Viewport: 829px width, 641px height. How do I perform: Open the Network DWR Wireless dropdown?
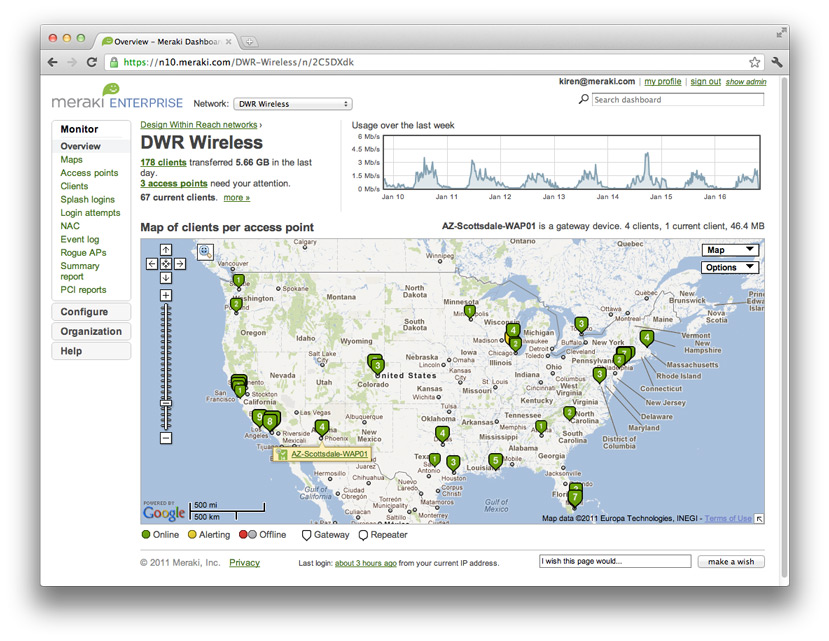[293, 104]
